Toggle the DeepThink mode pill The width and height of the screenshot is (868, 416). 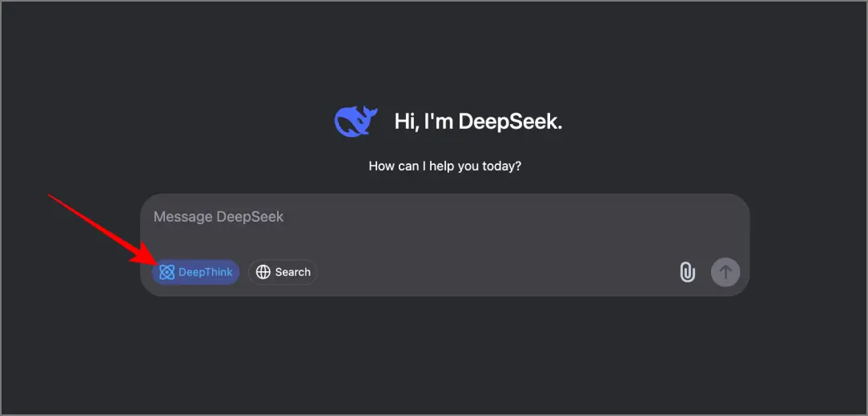click(196, 272)
